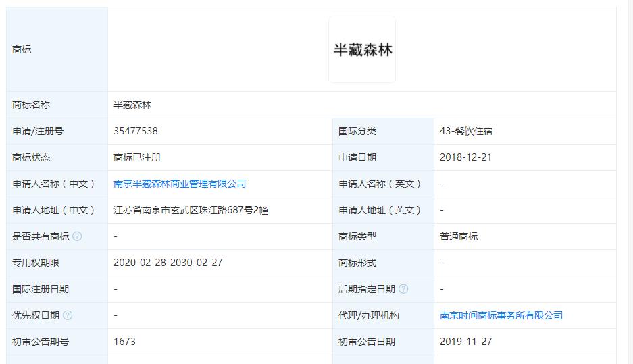Screen dimensions: 633x364
Task: Click the 优先权日期 label text
Action: [x=36, y=315]
